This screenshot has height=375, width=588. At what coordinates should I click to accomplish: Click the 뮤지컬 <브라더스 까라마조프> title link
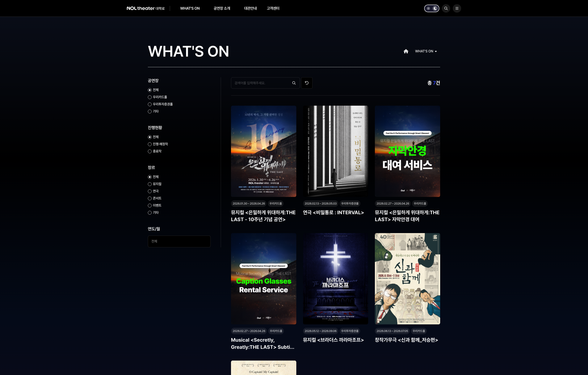point(333,340)
